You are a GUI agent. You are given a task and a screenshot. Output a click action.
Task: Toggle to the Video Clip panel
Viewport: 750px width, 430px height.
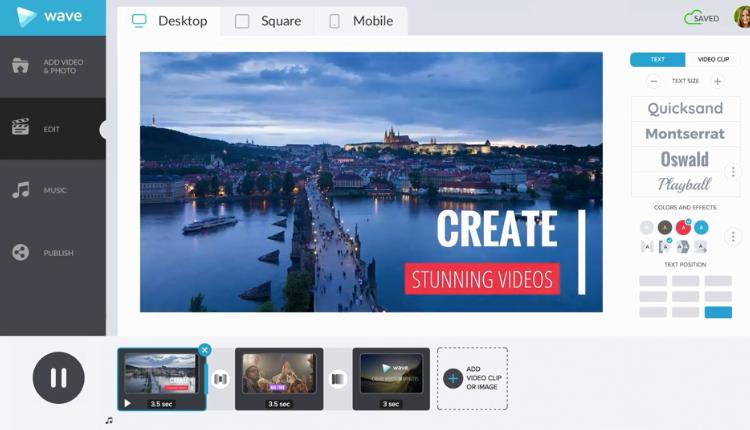pos(713,60)
